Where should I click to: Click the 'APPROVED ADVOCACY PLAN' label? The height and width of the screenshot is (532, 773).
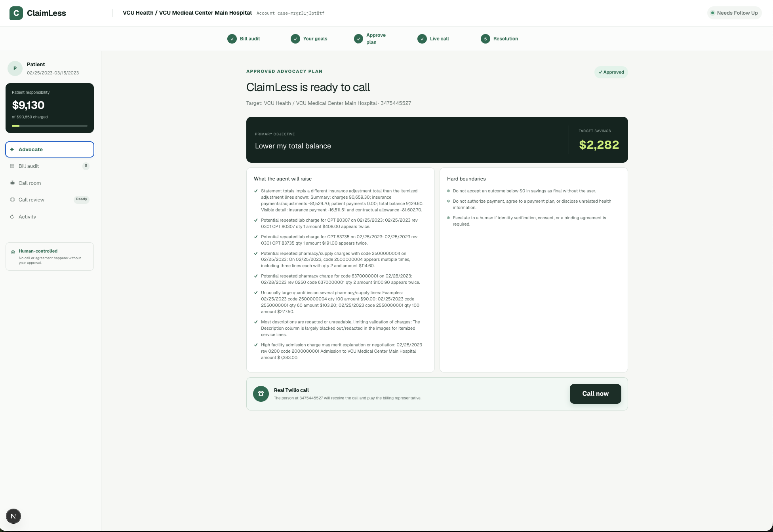(284, 72)
